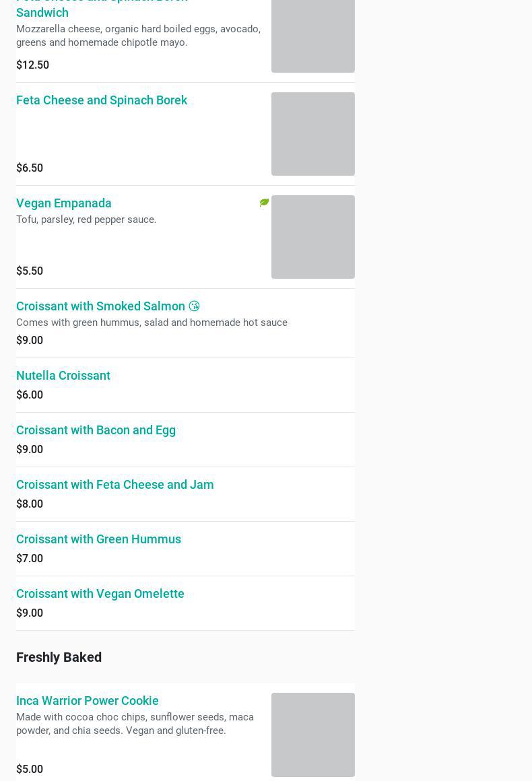532x781 pixels.
Task: Select Croissant with Feta Cheese and Jam
Action: pos(114,485)
